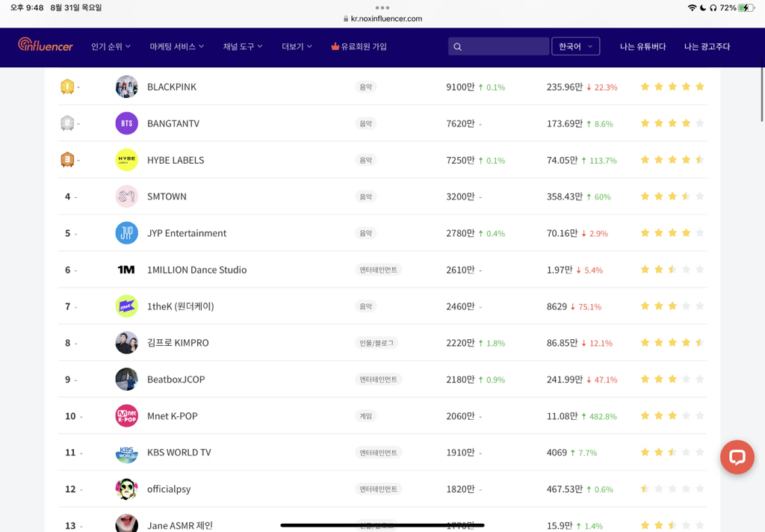This screenshot has width=765, height=532.
Task: Click the officialpsy cartoon avatar
Action: tap(126, 489)
